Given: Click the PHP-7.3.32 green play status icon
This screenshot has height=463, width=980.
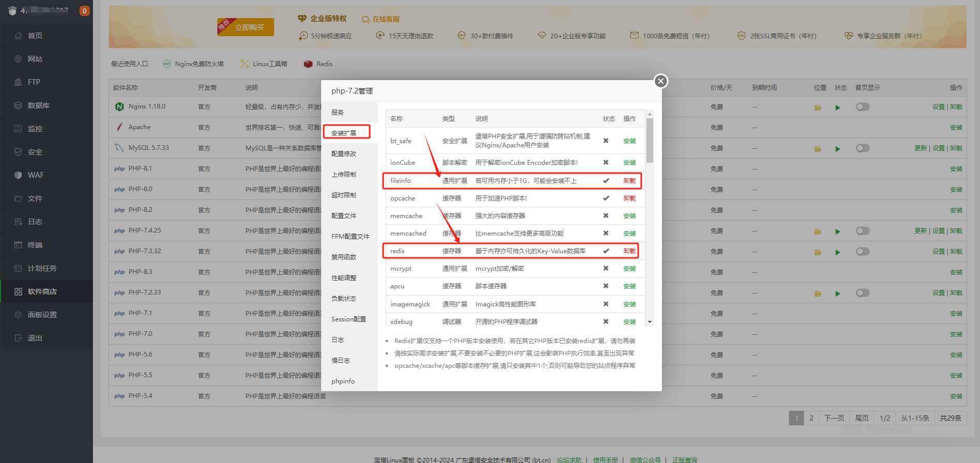Looking at the screenshot, I should [x=837, y=252].
